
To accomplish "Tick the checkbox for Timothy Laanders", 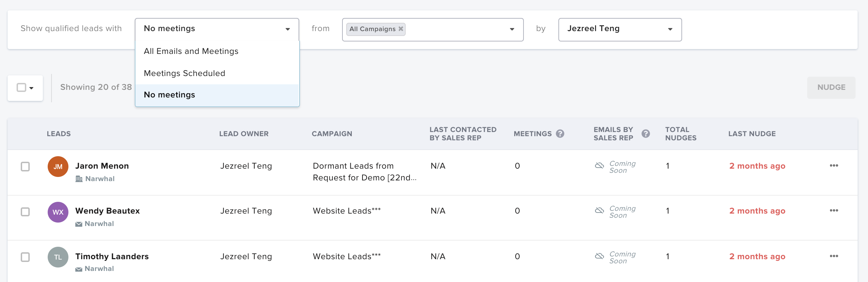I will pyautogui.click(x=25, y=257).
